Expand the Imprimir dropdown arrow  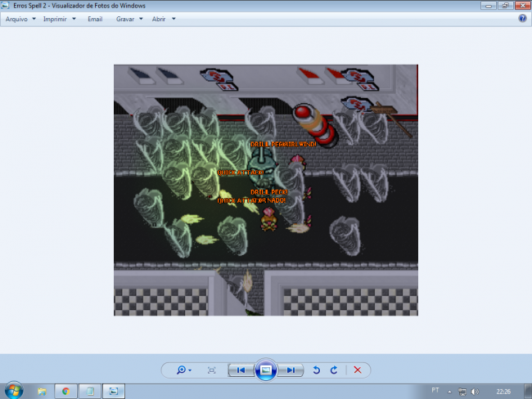[74, 19]
